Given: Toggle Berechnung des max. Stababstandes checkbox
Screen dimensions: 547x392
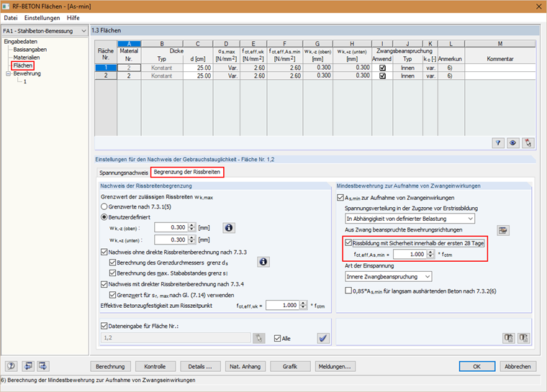Looking at the screenshot, I should pos(112,273).
